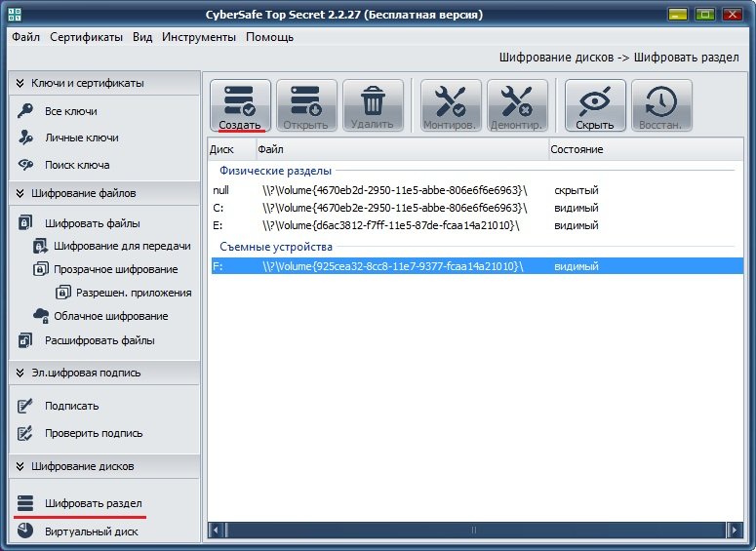
Task: Click the right arrow of horizontal scrollbar
Action: click(735, 530)
